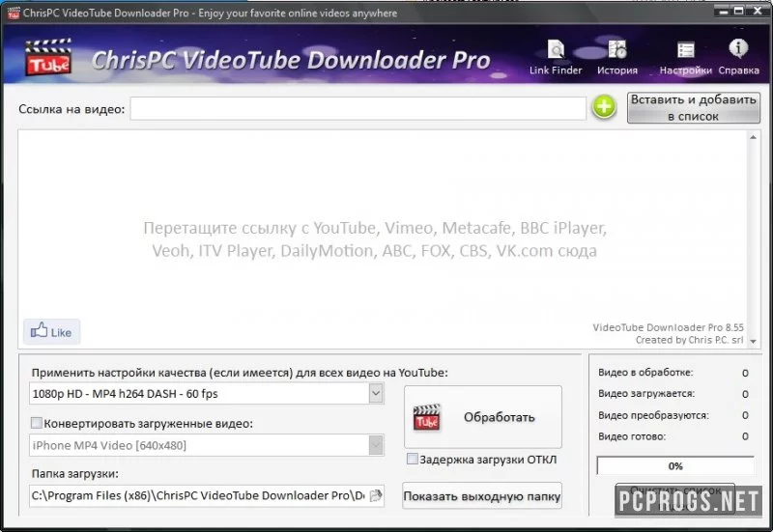Click the browse folder icon in download path
This screenshot has width=773, height=532.
pyautogui.click(x=376, y=495)
